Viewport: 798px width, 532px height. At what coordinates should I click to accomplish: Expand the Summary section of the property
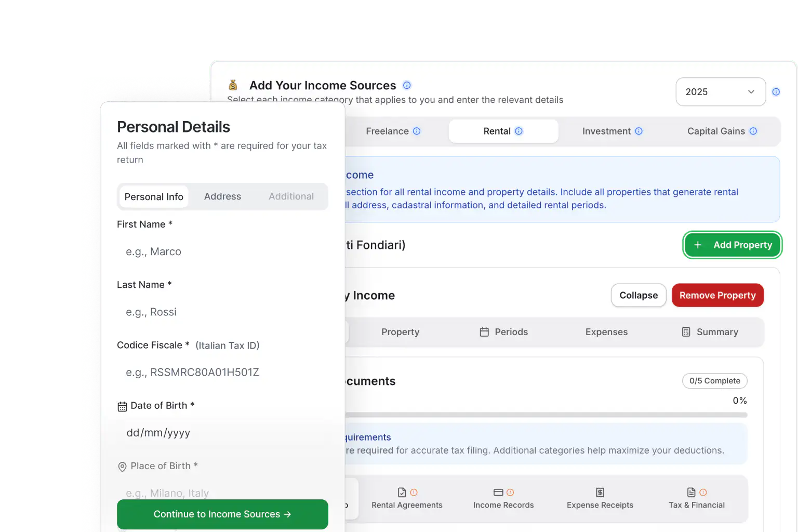pos(711,332)
